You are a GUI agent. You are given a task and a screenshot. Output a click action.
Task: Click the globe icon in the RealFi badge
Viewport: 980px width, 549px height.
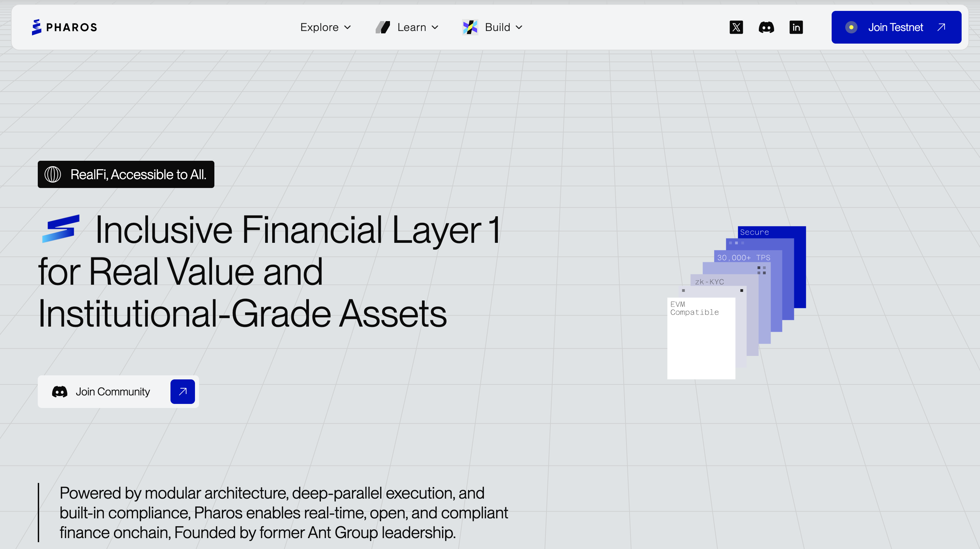[x=53, y=175]
